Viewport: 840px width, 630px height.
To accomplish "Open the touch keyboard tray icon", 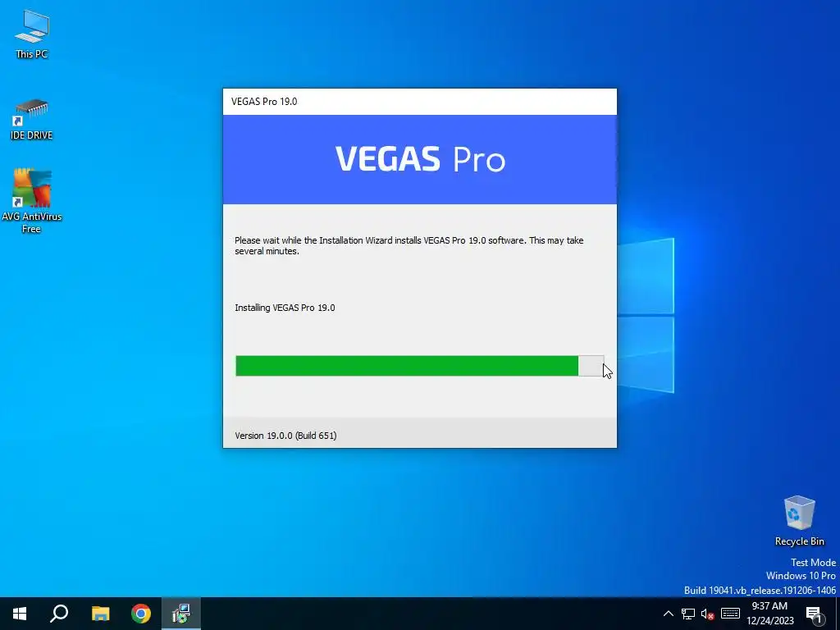I will click(x=730, y=614).
